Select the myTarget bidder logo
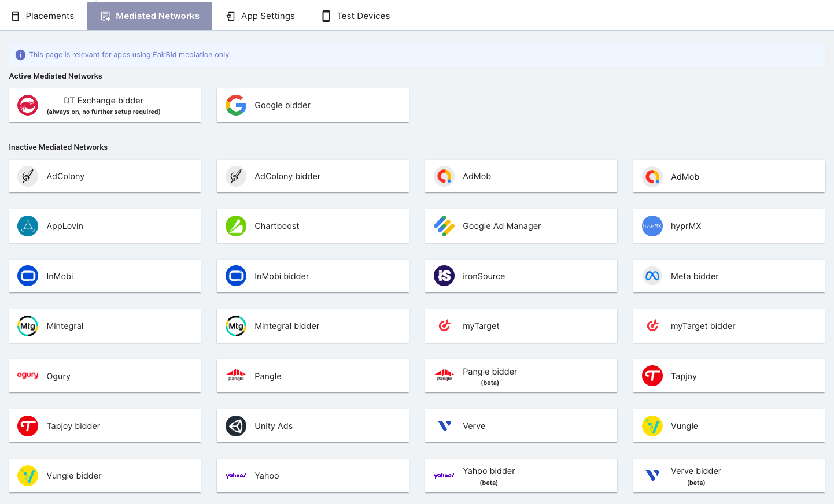834x504 pixels. click(x=652, y=326)
